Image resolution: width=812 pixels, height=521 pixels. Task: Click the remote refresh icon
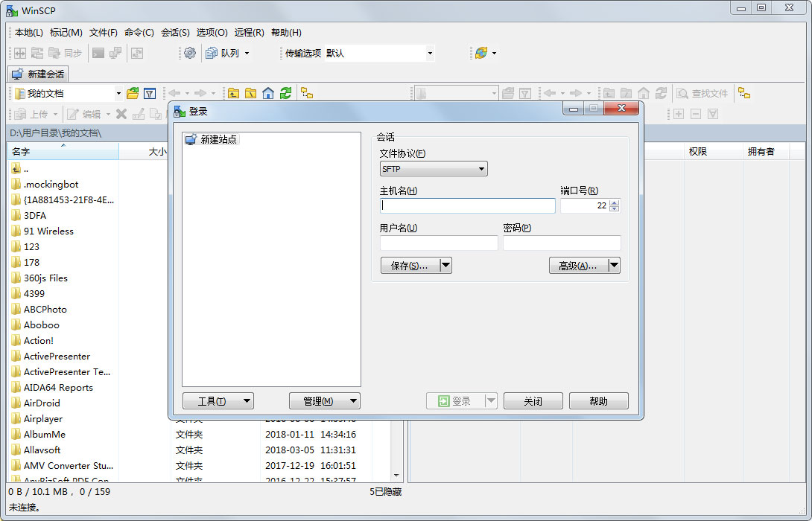661,93
